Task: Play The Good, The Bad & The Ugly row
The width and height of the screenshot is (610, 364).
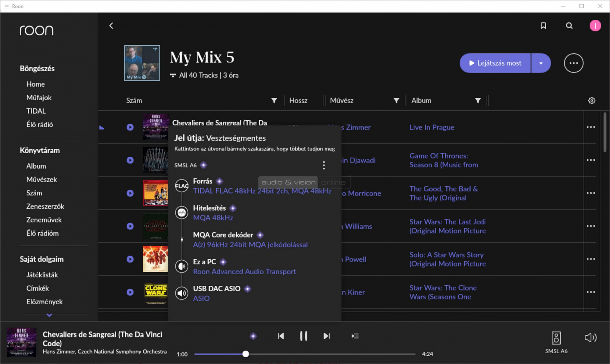Action: pos(130,193)
